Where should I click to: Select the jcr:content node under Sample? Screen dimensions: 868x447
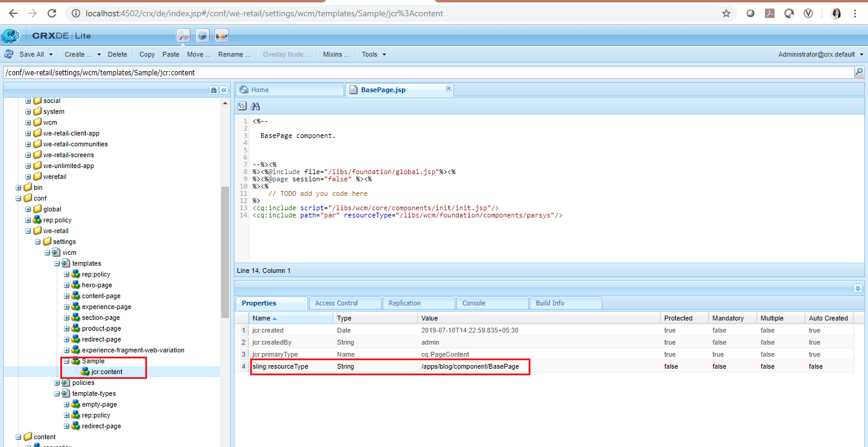pyautogui.click(x=107, y=372)
